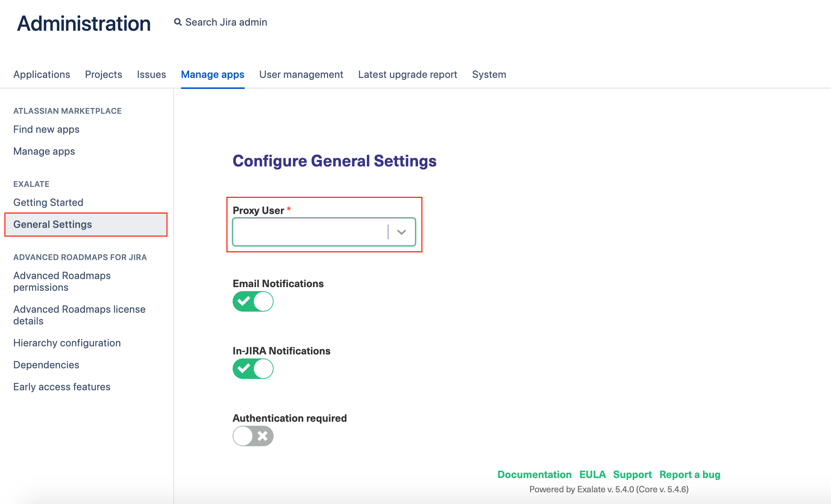The width and height of the screenshot is (831, 504).
Task: Click the search magnifier icon
Action: pyautogui.click(x=178, y=22)
